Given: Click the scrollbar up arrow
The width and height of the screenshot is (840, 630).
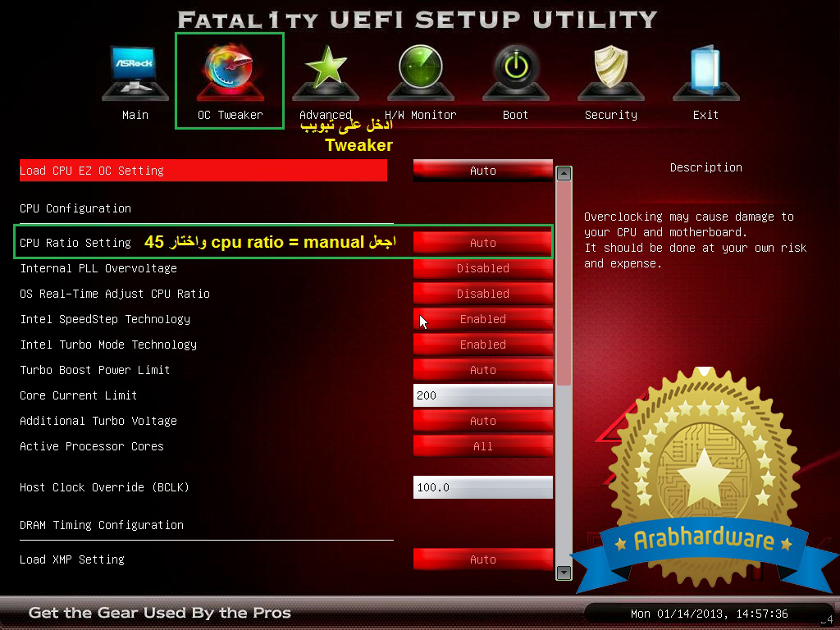Looking at the screenshot, I should pos(564,174).
